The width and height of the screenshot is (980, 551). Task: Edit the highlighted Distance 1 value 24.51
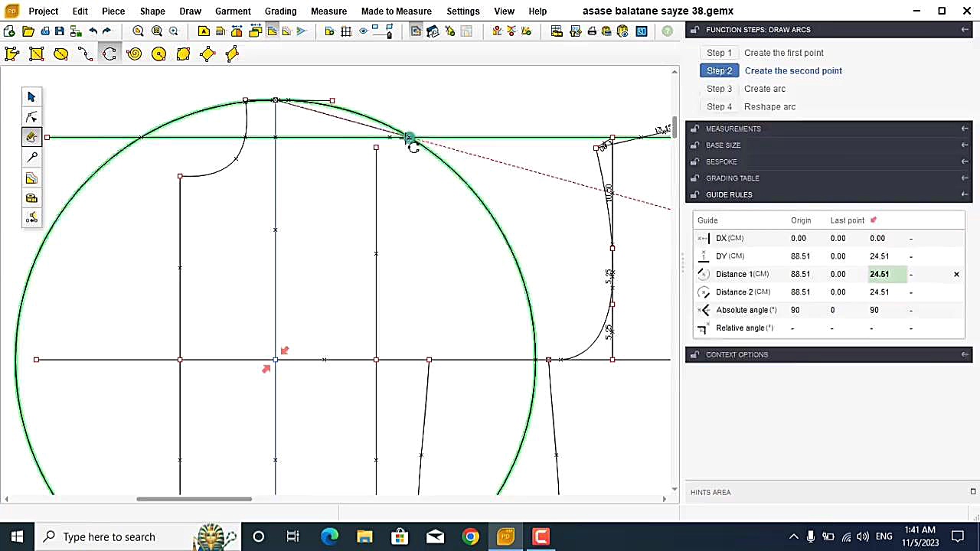click(887, 274)
